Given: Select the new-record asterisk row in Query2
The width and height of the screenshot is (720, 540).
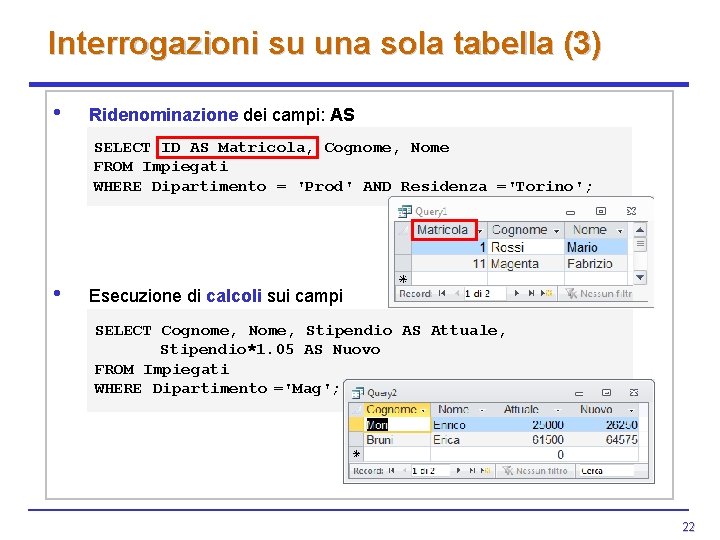Looking at the screenshot, I should (x=356, y=455).
